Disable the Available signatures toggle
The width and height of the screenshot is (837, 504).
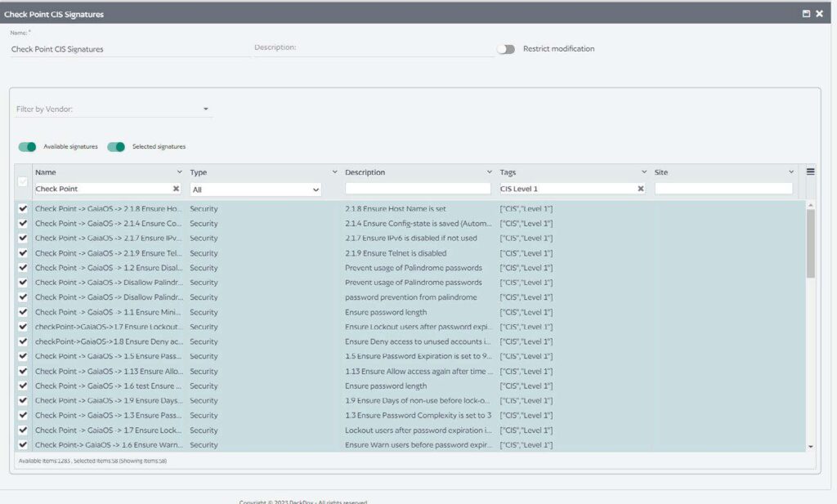(x=25, y=145)
